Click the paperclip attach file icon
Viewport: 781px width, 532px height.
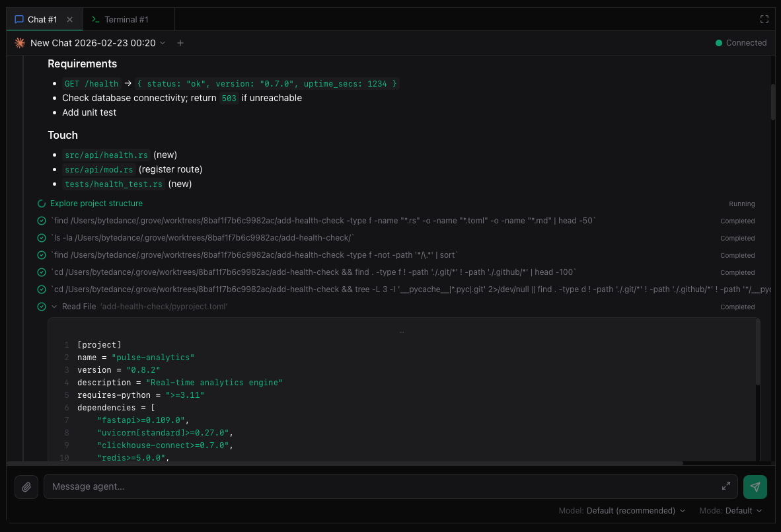(x=26, y=486)
